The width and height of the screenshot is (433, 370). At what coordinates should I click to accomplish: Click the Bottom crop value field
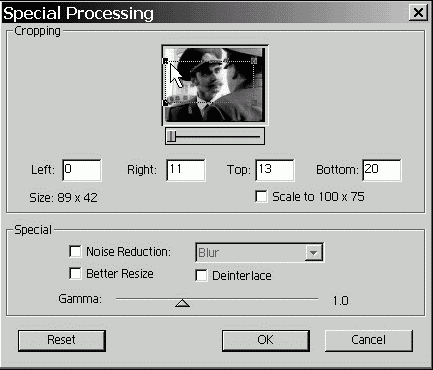(x=382, y=170)
